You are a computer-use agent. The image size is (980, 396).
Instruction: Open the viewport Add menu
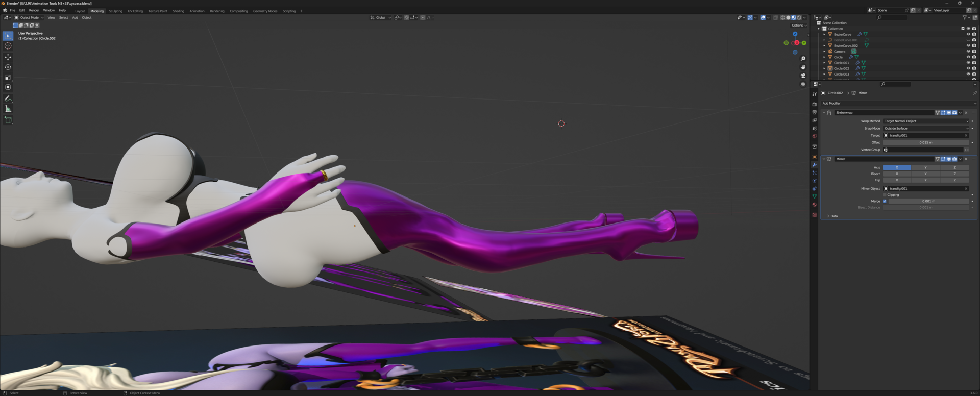(75, 18)
